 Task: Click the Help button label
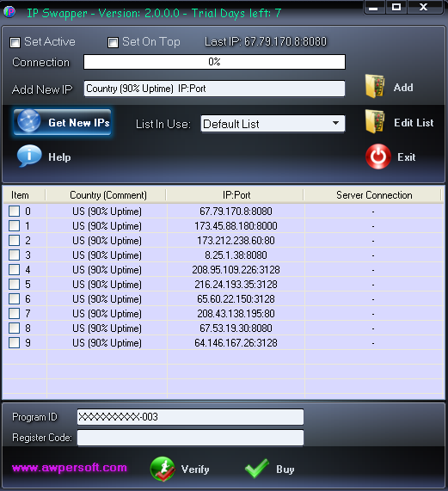59,157
